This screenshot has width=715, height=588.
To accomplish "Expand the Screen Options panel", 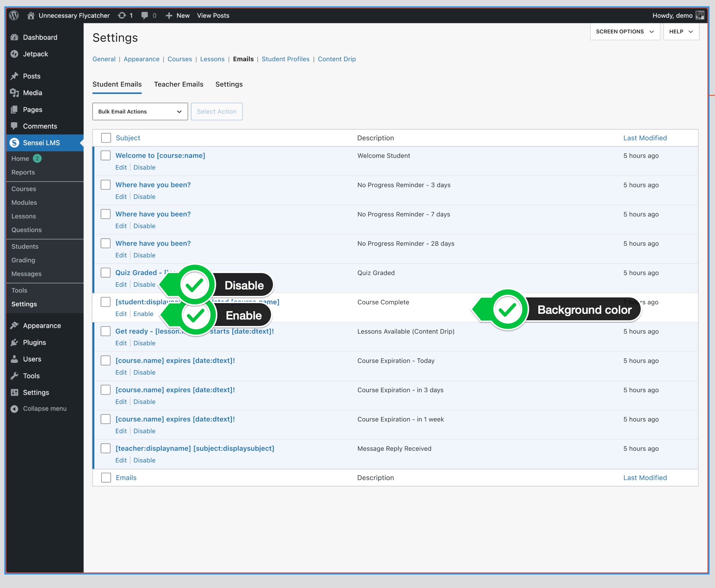I will (624, 32).
